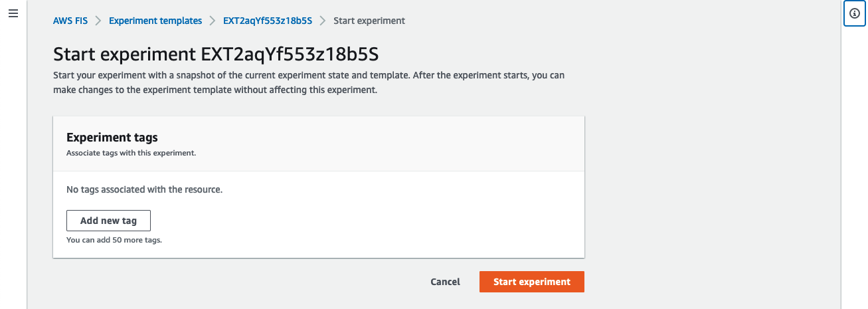The height and width of the screenshot is (309, 868).
Task: Click the collapsed left navigation sidebar strip
Action: tap(13, 166)
